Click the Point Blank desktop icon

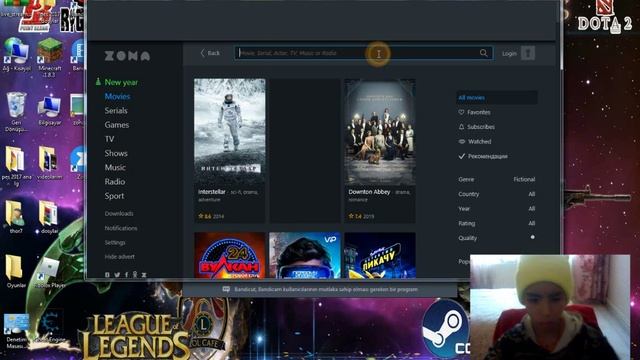[x=35, y=16]
